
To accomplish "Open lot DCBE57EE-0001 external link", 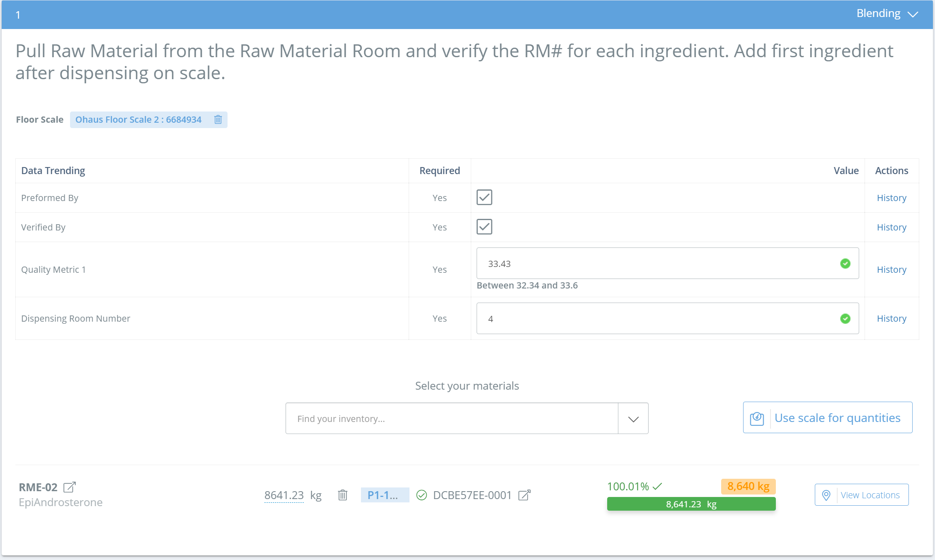I will pyautogui.click(x=524, y=495).
